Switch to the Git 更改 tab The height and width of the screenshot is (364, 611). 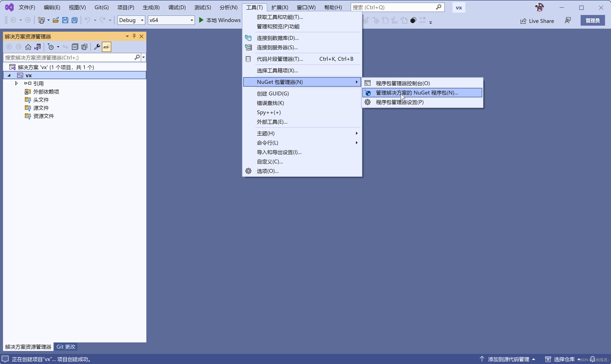[66, 347]
